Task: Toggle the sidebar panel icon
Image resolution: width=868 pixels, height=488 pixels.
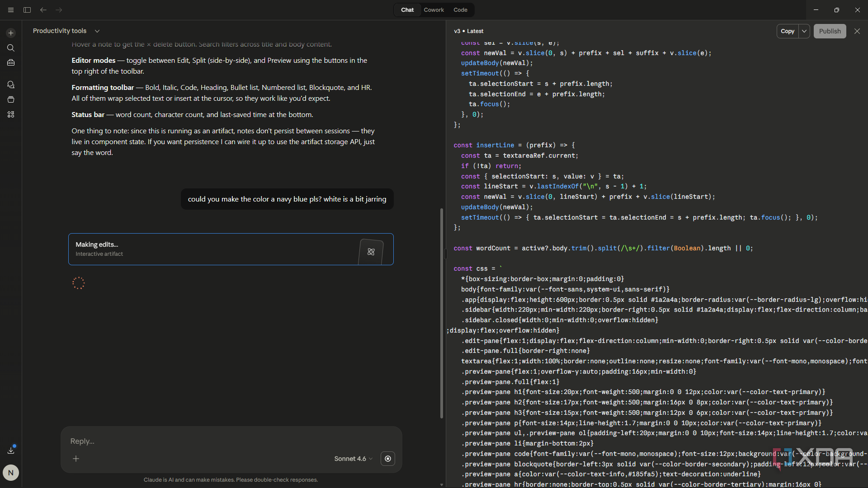Action: pos(27,10)
